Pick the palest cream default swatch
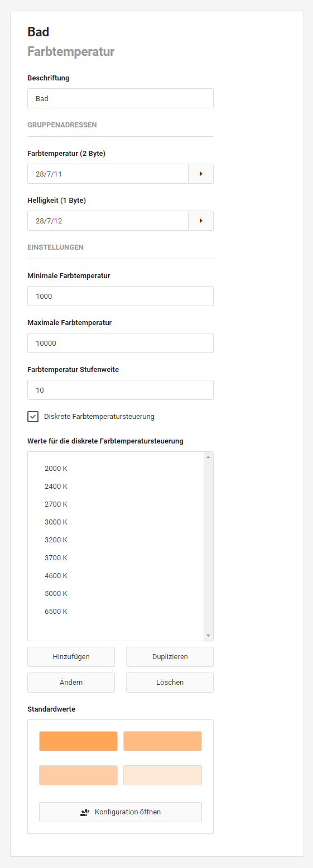The image size is (313, 868). 162,775
